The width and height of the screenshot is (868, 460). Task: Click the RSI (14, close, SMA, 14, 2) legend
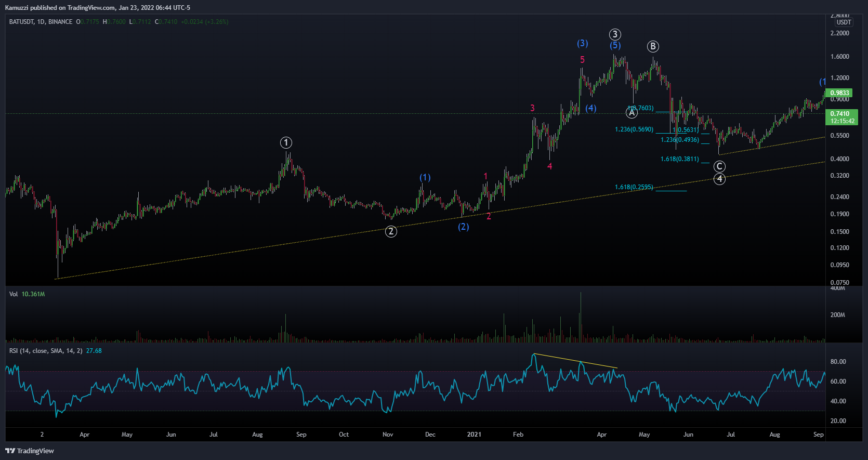[x=46, y=351]
